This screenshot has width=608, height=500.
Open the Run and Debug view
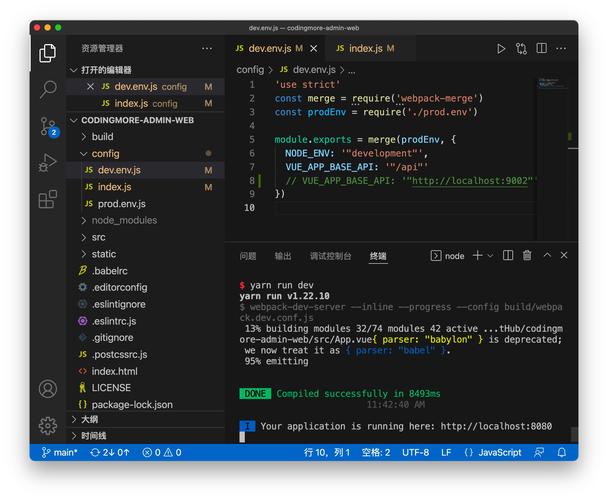tap(48, 163)
